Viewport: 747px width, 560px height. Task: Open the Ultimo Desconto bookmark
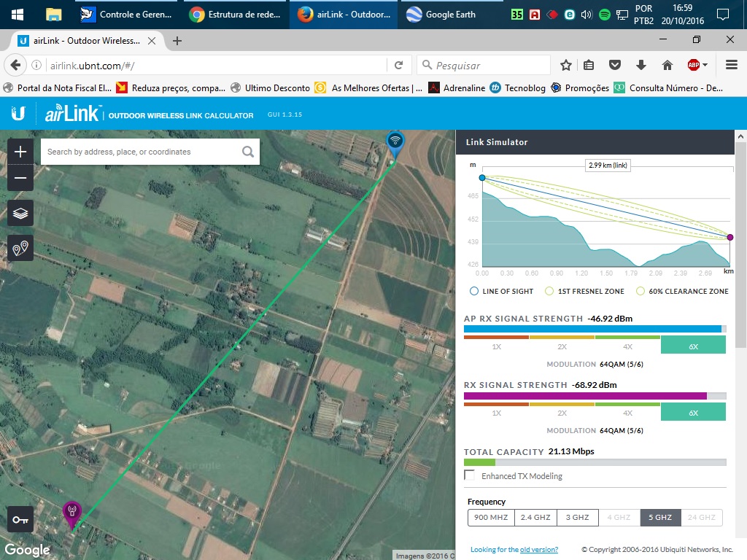270,88
